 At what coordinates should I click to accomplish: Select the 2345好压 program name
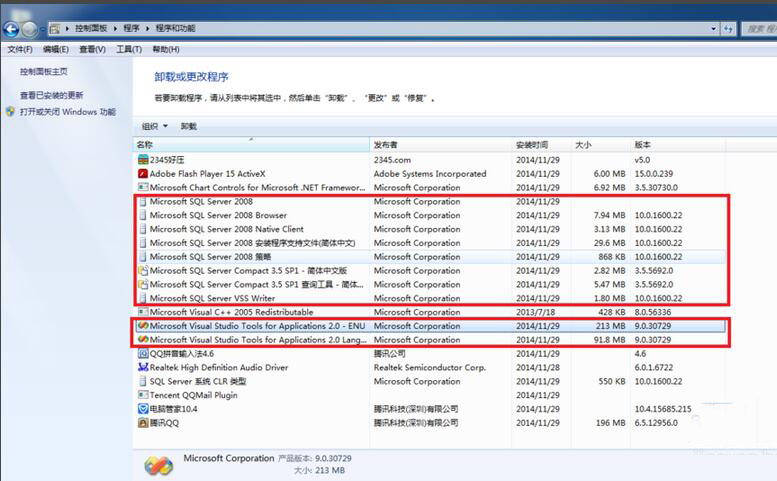[x=167, y=160]
